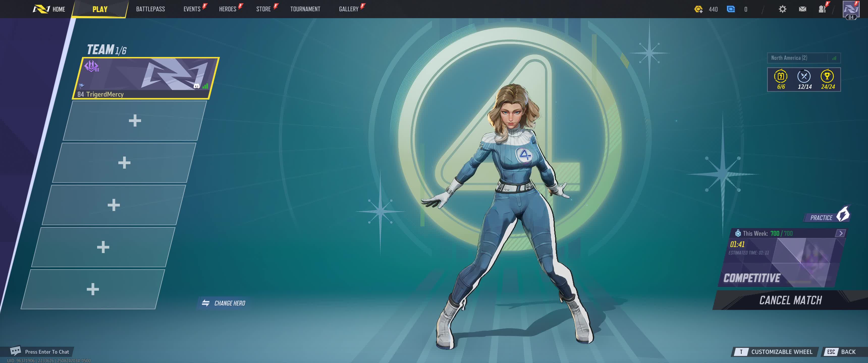Open the TOURNAMENT tab

pyautogui.click(x=305, y=9)
